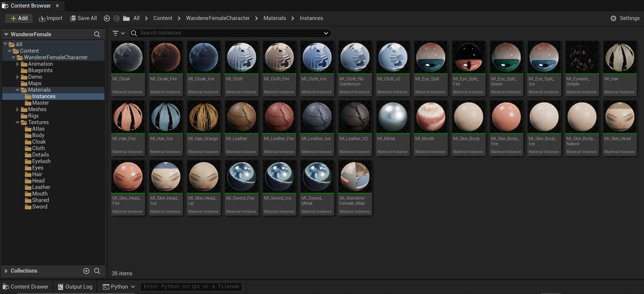Select MI_Leather_V2 material instance

355,128
